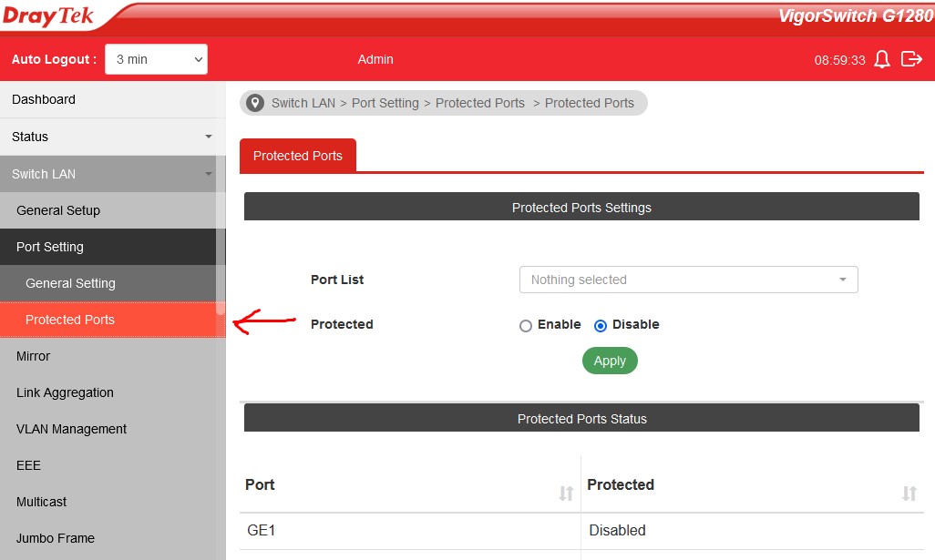Image resolution: width=935 pixels, height=560 pixels.
Task: Select Mirror in the sidebar
Action: click(33, 356)
